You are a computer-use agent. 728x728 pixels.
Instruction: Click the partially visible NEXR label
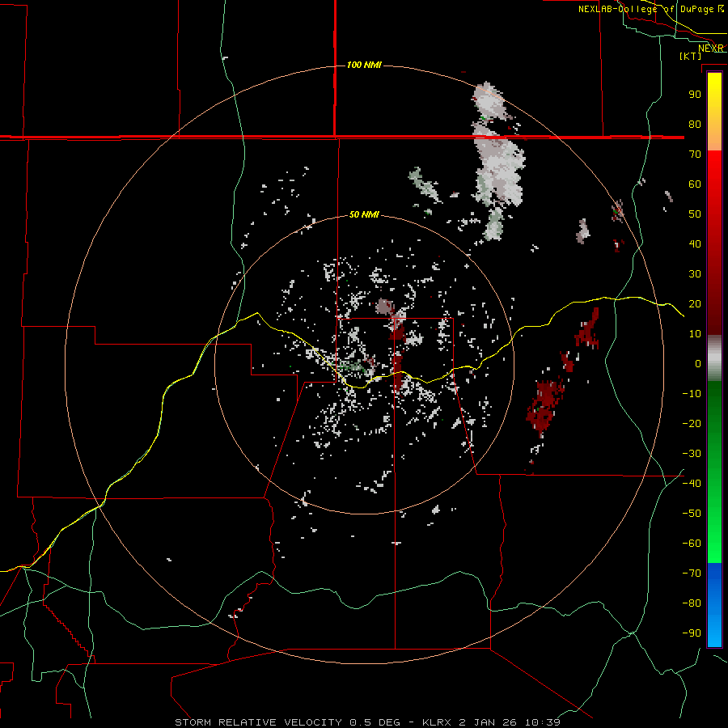point(711,49)
